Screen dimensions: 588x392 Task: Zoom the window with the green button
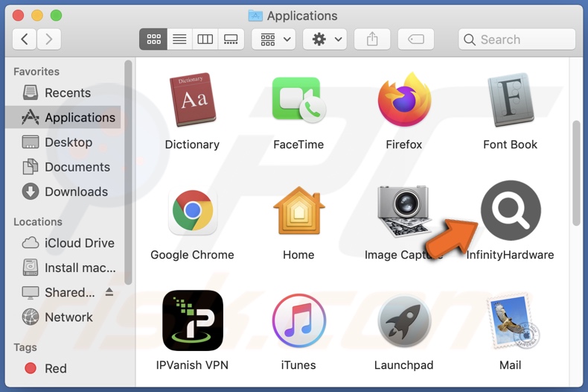[x=57, y=16]
